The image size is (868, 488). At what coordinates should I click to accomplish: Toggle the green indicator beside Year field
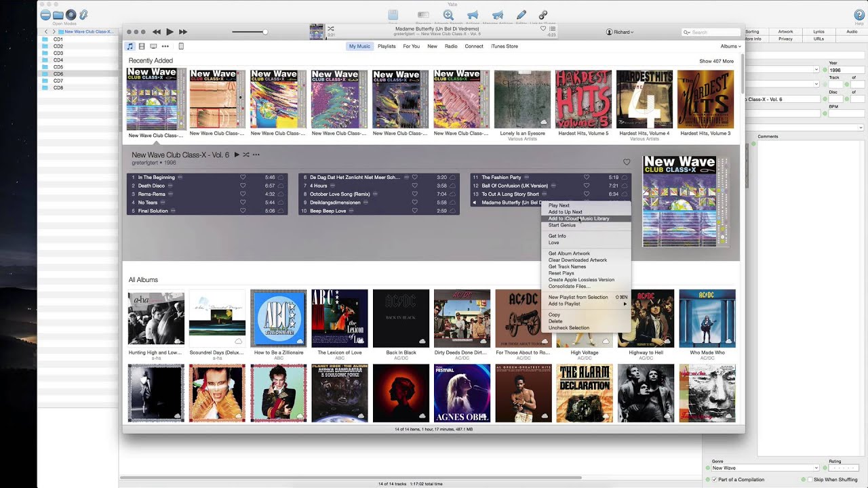[825, 70]
